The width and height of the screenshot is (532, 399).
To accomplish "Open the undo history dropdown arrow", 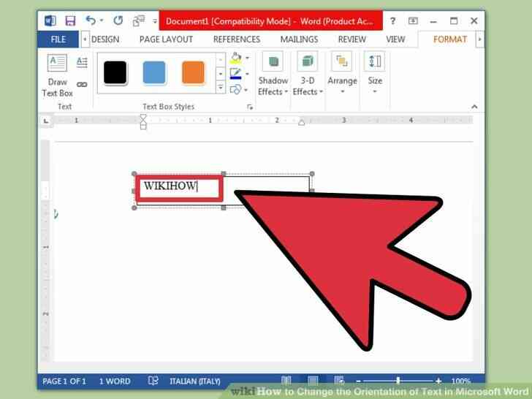I will (101, 20).
